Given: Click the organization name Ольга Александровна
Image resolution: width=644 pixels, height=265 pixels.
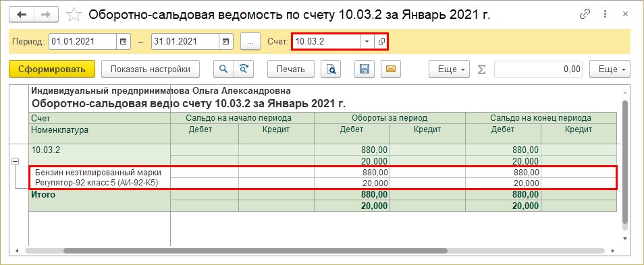Looking at the screenshot, I should [242, 91].
